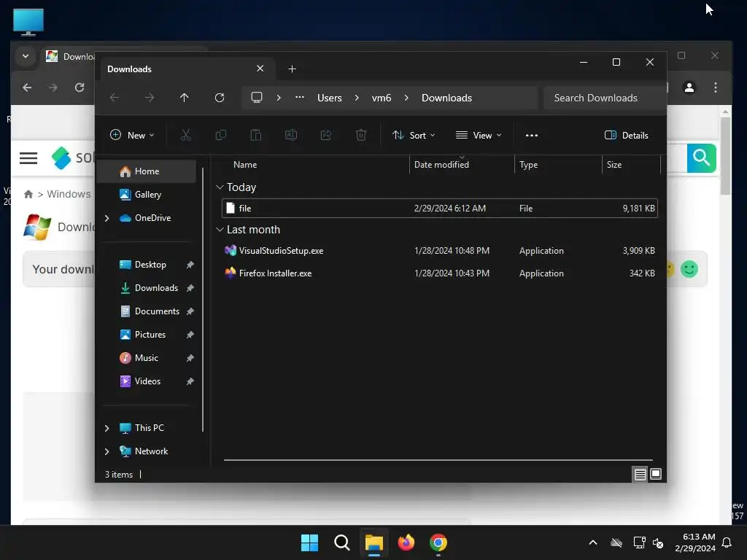This screenshot has width=747, height=560.
Task: Show hidden system tray icons
Action: [593, 542]
